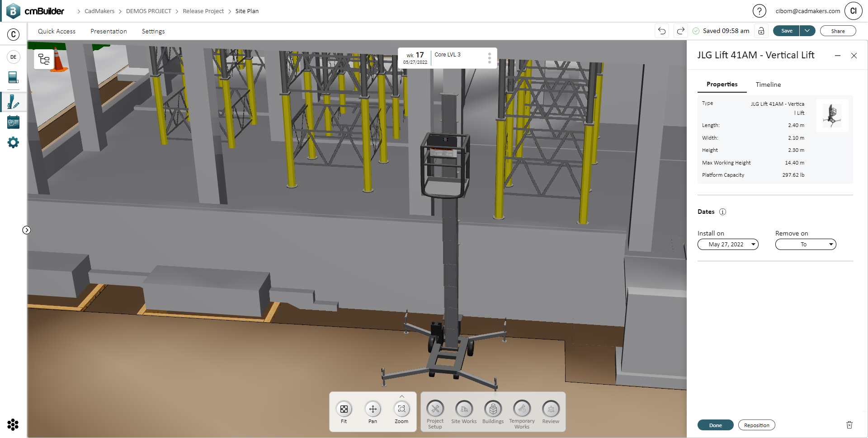Click the DE project badge in sidebar

coord(14,57)
